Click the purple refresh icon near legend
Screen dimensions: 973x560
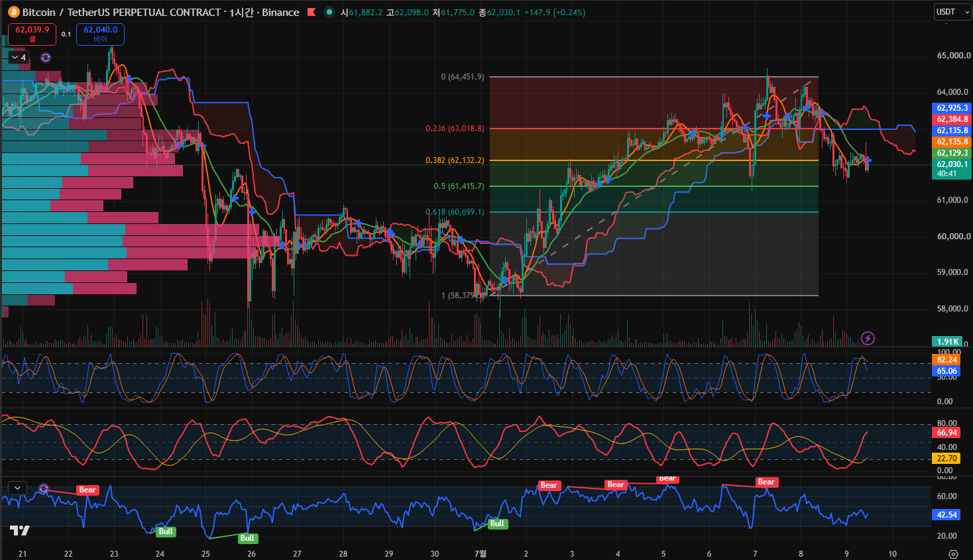[x=45, y=58]
